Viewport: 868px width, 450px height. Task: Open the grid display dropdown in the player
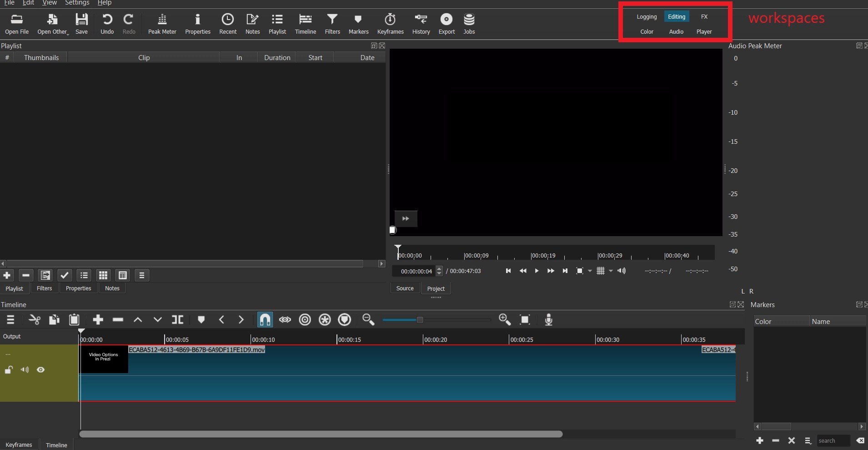point(610,271)
